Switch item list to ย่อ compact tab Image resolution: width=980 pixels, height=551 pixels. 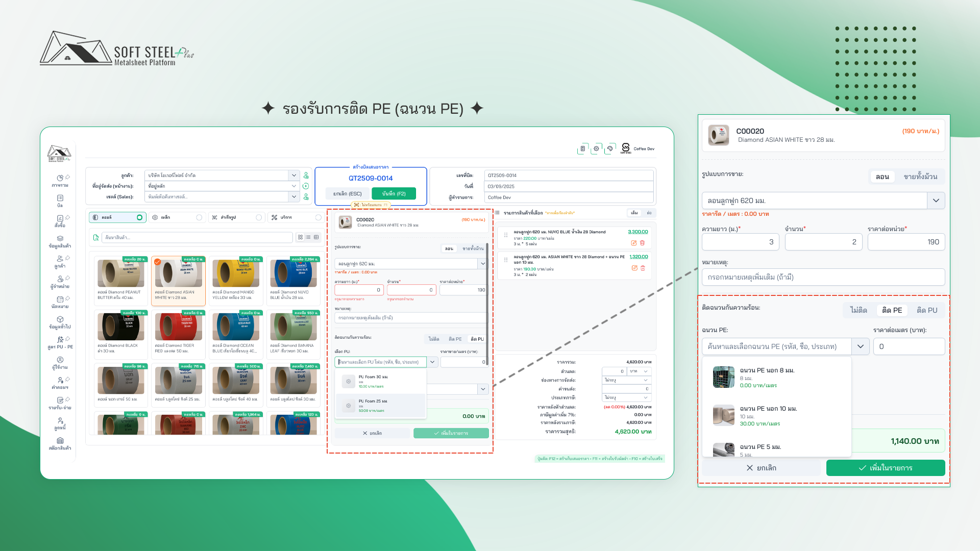coord(648,213)
